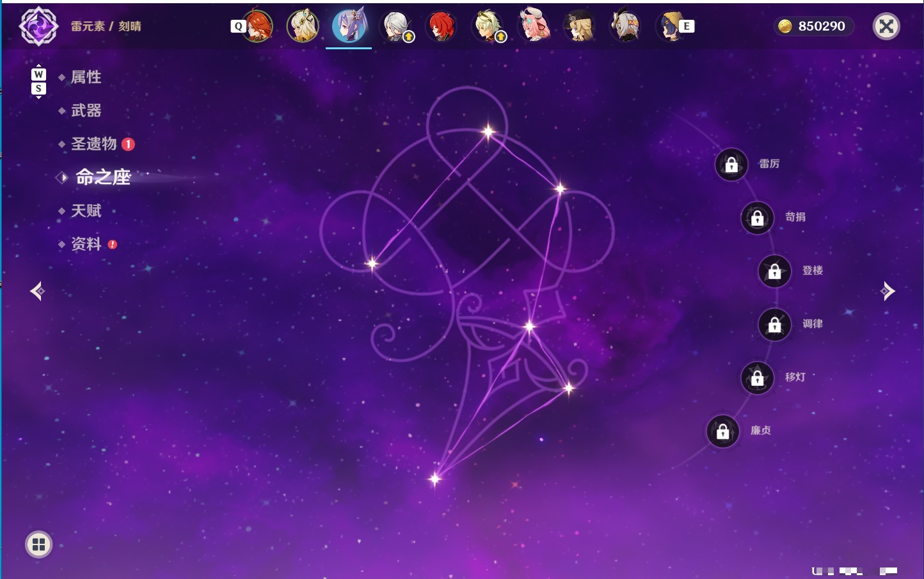Close the character screen with X
This screenshot has height=579, width=924.
click(x=886, y=26)
